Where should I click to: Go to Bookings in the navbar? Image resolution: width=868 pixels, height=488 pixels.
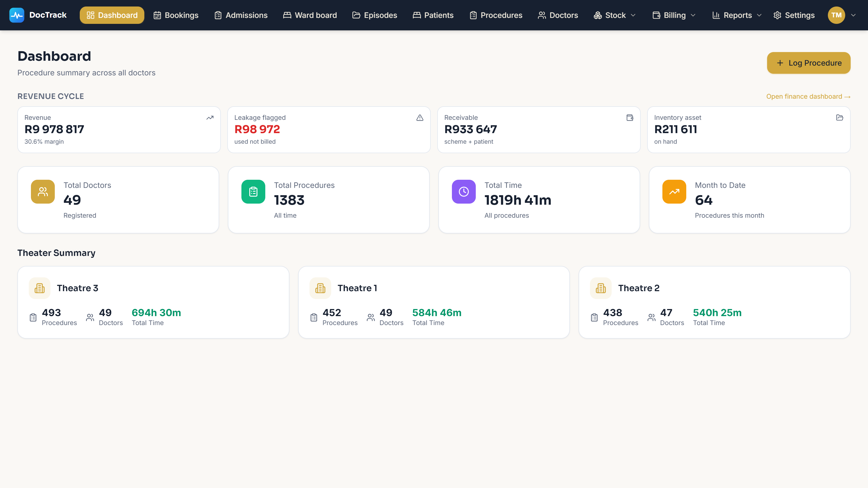[176, 15]
